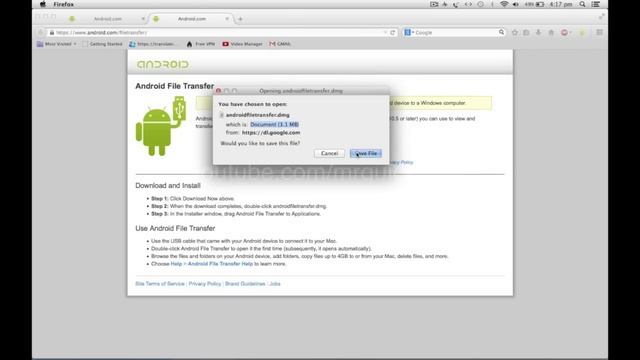
Task: Open a new tab with plus button
Action: [x=240, y=19]
